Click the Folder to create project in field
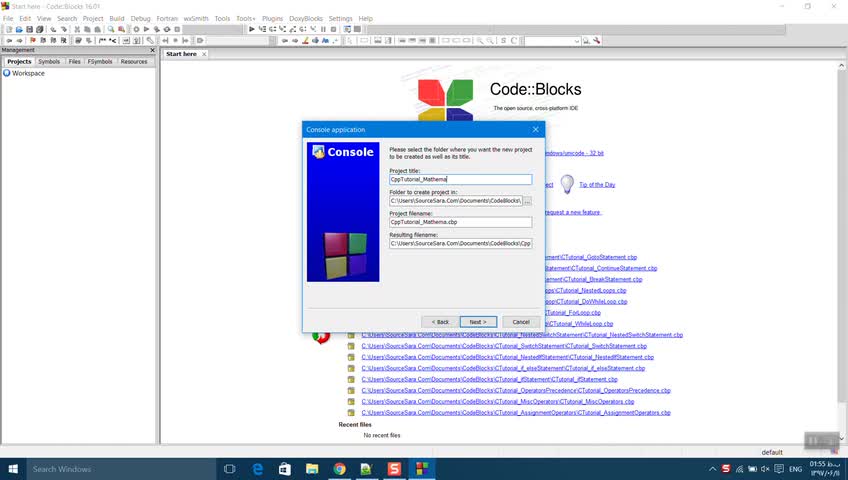Image resolution: width=848 pixels, height=480 pixels. click(456, 201)
